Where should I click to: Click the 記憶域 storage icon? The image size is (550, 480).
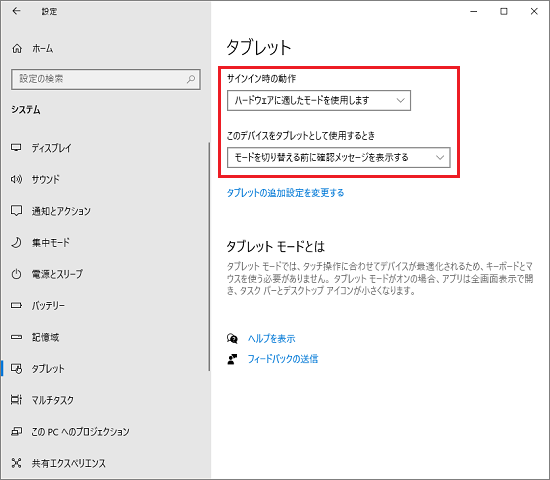[x=16, y=337]
